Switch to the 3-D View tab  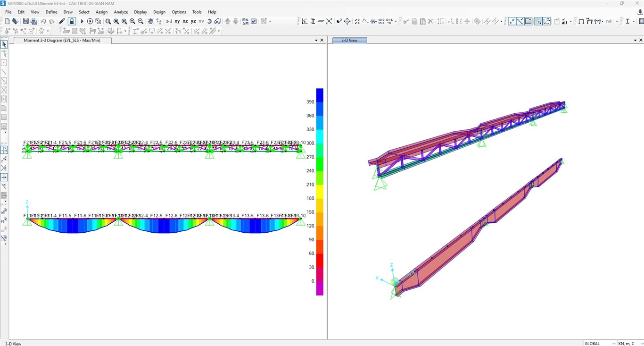click(x=349, y=41)
